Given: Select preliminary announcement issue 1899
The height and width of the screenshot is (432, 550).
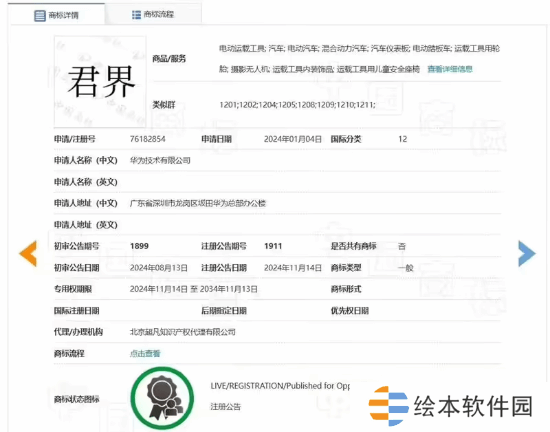Looking at the screenshot, I should [139, 246].
